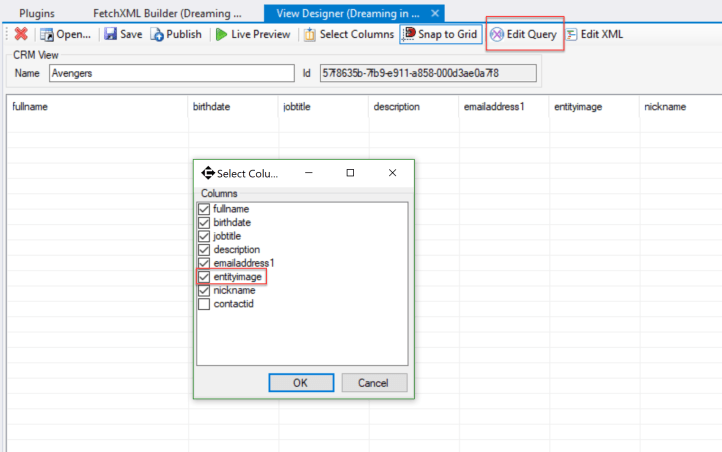This screenshot has width=722, height=452.
Task: Confirm column selection with OK
Action: click(x=300, y=383)
